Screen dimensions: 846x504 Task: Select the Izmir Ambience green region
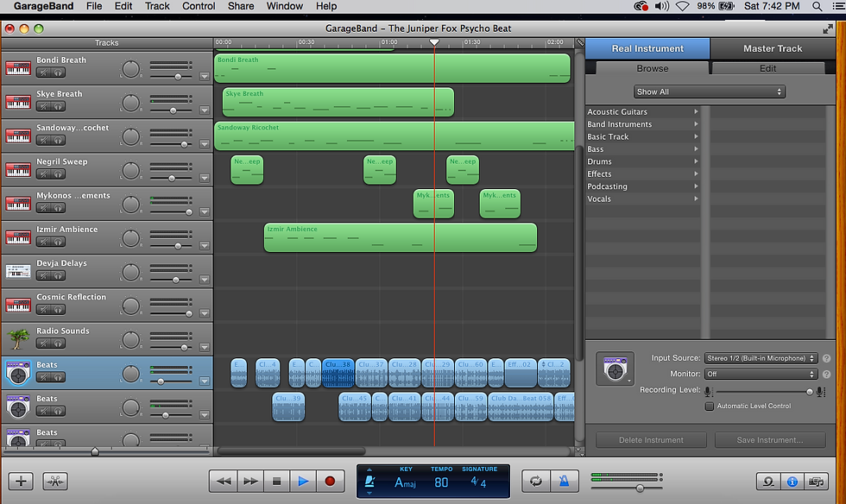pos(401,237)
